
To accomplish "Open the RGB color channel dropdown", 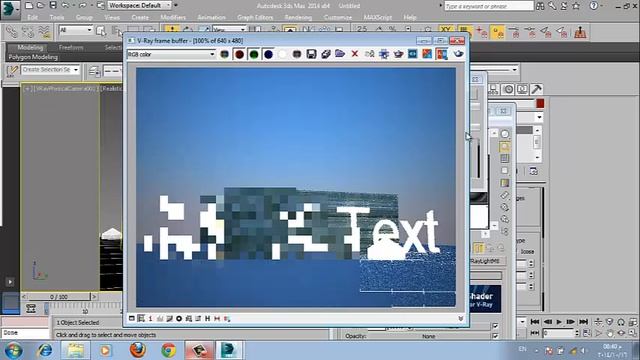I will (171, 54).
